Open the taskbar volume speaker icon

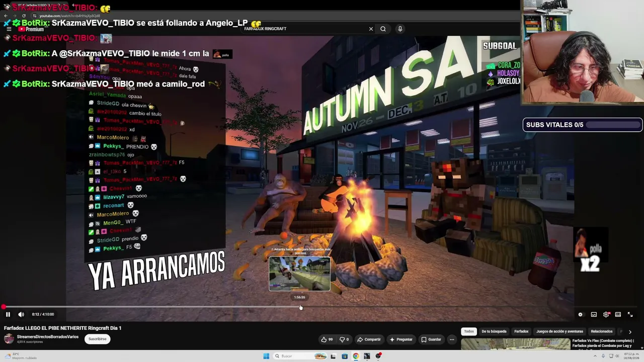tap(617, 356)
